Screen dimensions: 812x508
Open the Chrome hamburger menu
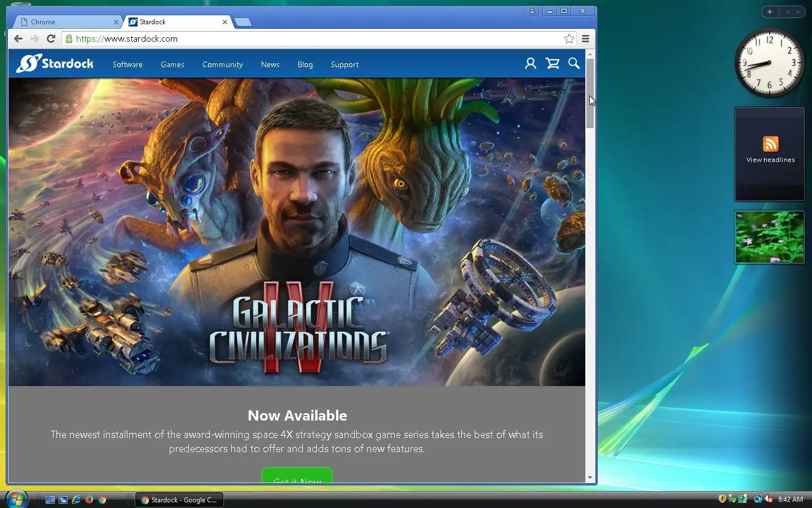click(585, 38)
